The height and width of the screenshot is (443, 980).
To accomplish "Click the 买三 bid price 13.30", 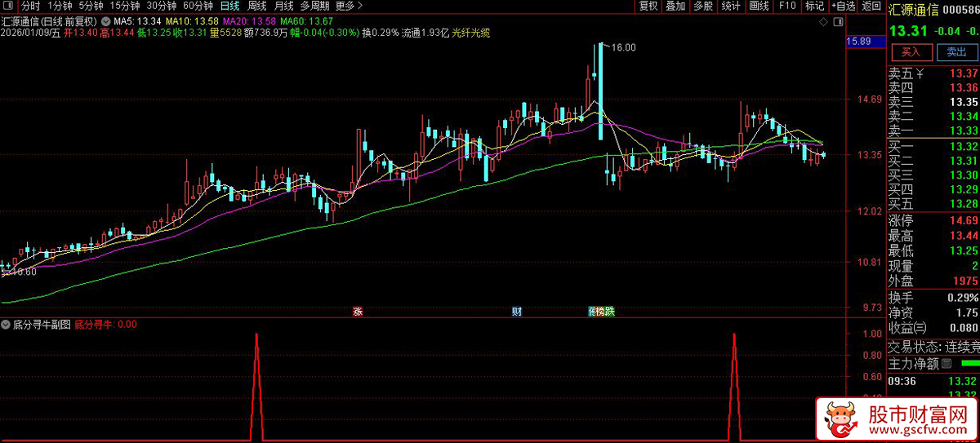I will [x=964, y=175].
